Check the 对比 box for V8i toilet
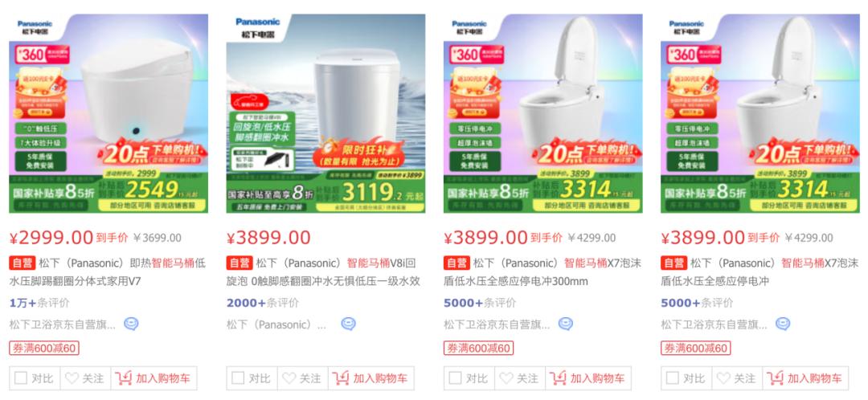Screen dimensions: 868x400 238,378
